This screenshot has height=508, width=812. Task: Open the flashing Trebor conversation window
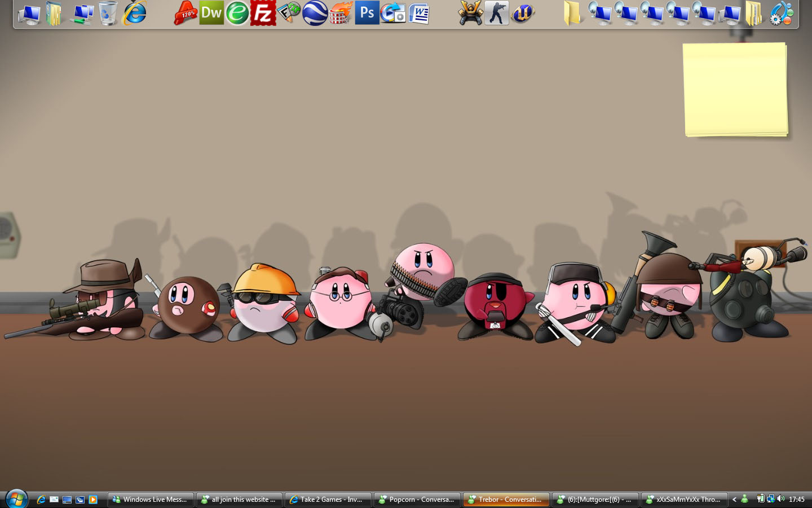[506, 500]
